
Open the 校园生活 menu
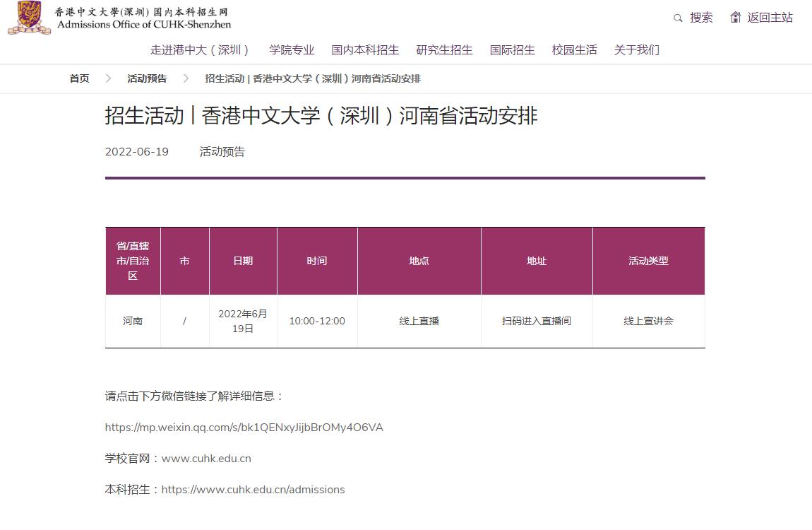click(574, 49)
